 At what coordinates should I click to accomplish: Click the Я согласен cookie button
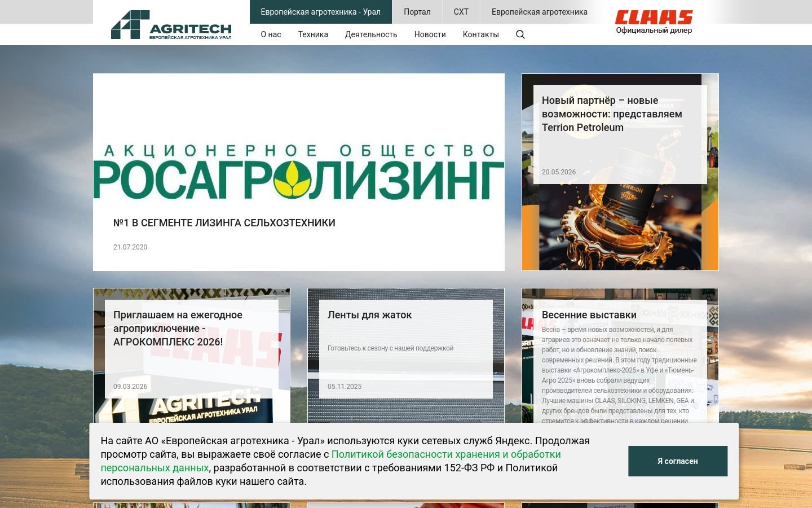coord(677,461)
